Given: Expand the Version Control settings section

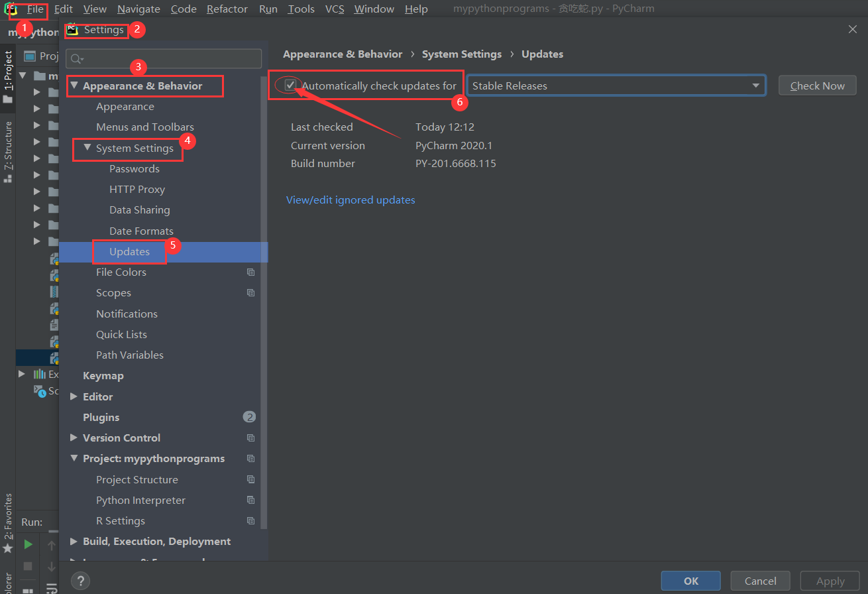Looking at the screenshot, I should (x=74, y=438).
